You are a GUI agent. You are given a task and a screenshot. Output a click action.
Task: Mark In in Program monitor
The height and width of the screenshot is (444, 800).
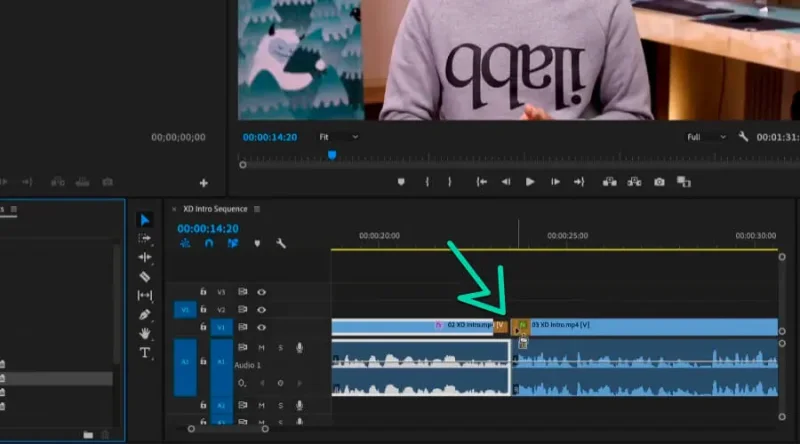click(427, 182)
